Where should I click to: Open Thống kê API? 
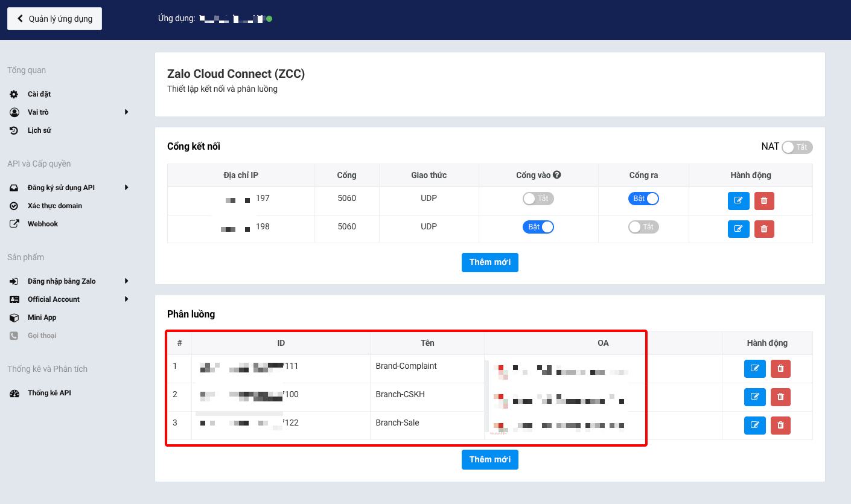pyautogui.click(x=49, y=393)
